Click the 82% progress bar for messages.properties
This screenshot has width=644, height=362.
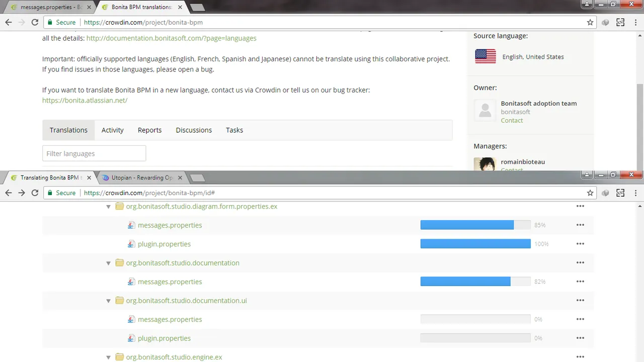(x=475, y=282)
